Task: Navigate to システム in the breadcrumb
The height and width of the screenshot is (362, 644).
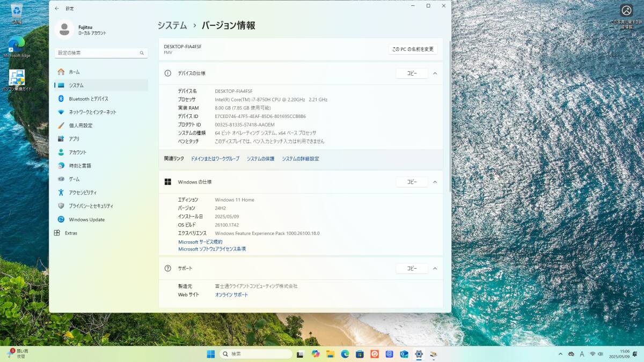Action: click(x=172, y=25)
